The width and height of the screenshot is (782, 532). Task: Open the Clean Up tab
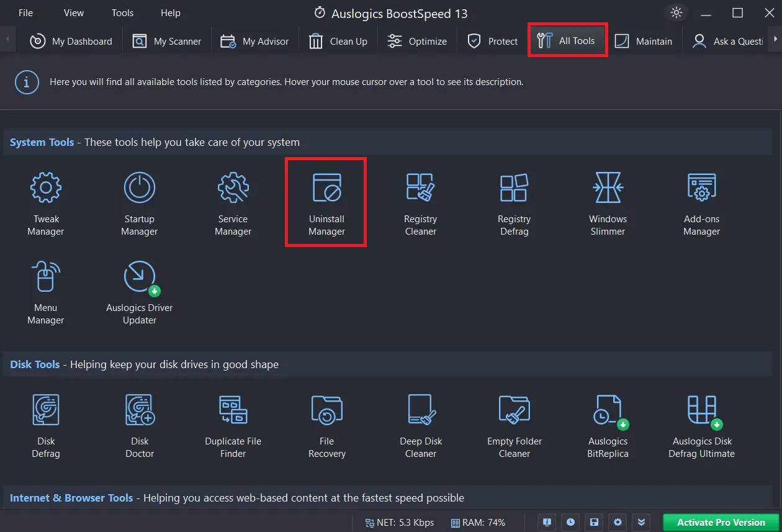338,41
